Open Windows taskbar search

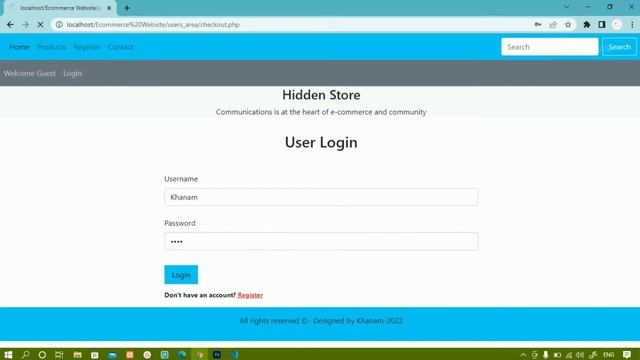tap(25, 354)
